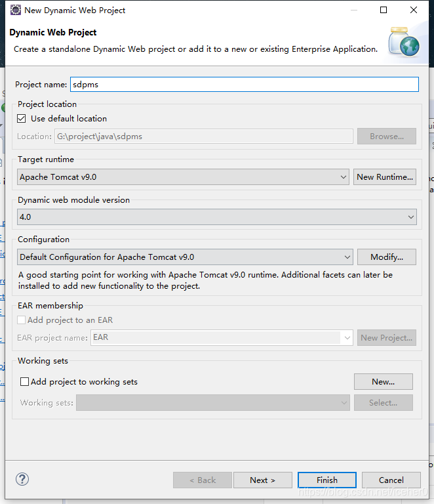Viewport: 434px width, 504px height.
Task: Click the wizard description 'Create a standalone Dynamic Web project'
Action: click(196, 49)
